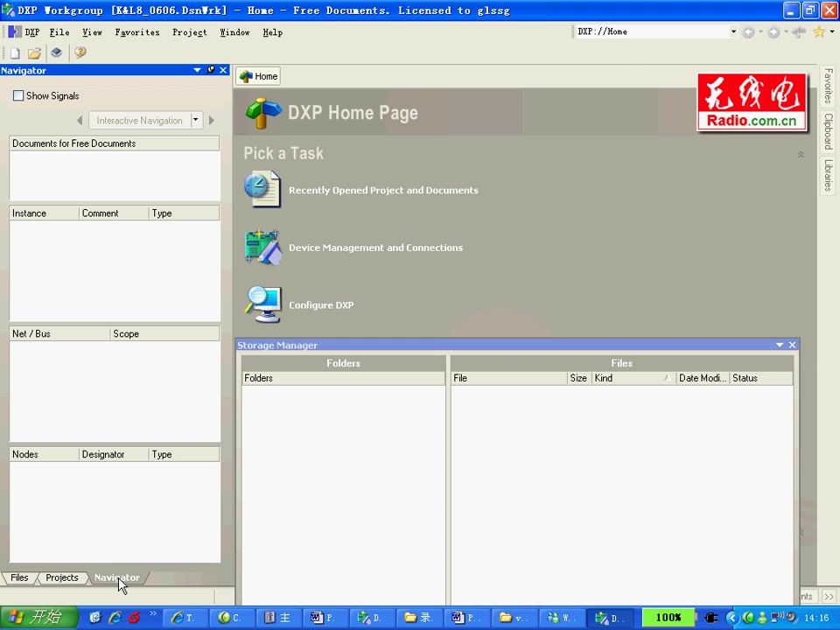Collapse the Pick a Task section
The image size is (840, 630).
801,154
